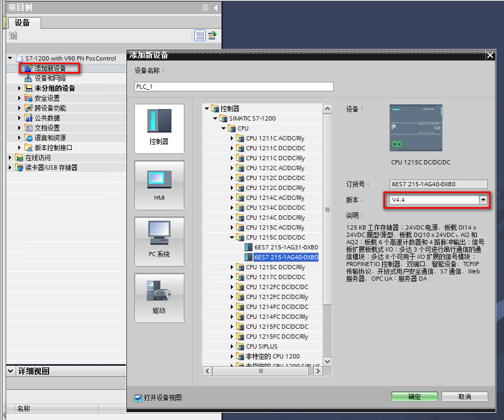This screenshot has width=504, height=420.
Task: Click the 跨设备功能 icon
Action: click(29, 108)
